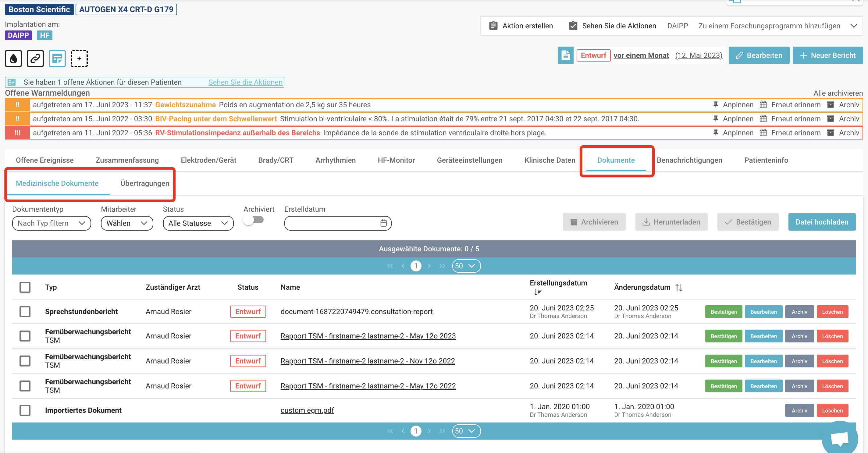Click the calendar icon in Erstelldatum field

coord(383,223)
